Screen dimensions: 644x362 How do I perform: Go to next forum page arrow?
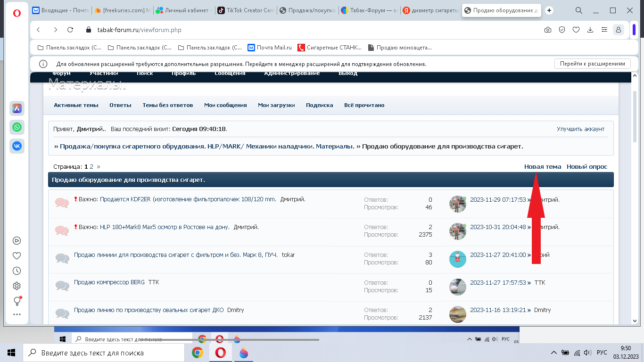point(99,167)
